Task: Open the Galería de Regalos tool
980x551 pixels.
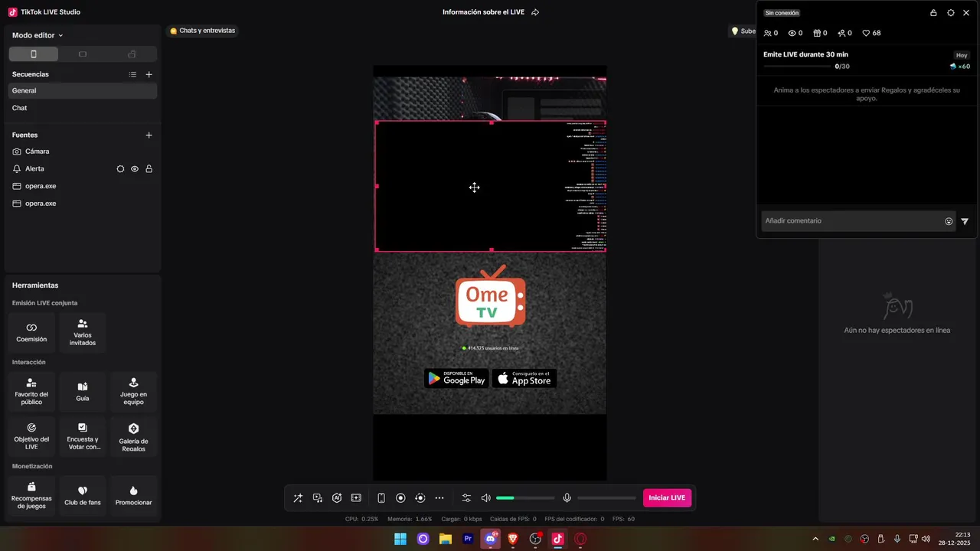Action: coord(133,437)
